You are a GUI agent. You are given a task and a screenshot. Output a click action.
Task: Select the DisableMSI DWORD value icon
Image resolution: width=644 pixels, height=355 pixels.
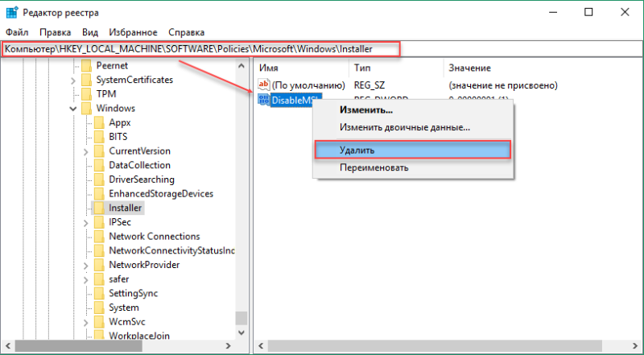(x=263, y=100)
